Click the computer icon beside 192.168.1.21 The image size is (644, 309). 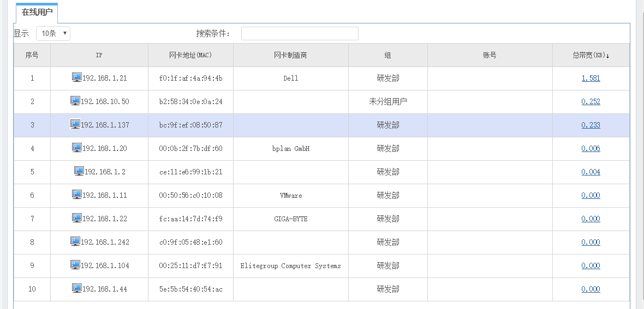(x=76, y=77)
